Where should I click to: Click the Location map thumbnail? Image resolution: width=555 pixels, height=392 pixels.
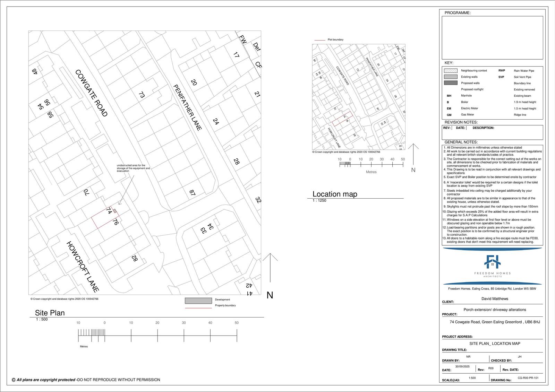[x=359, y=97]
